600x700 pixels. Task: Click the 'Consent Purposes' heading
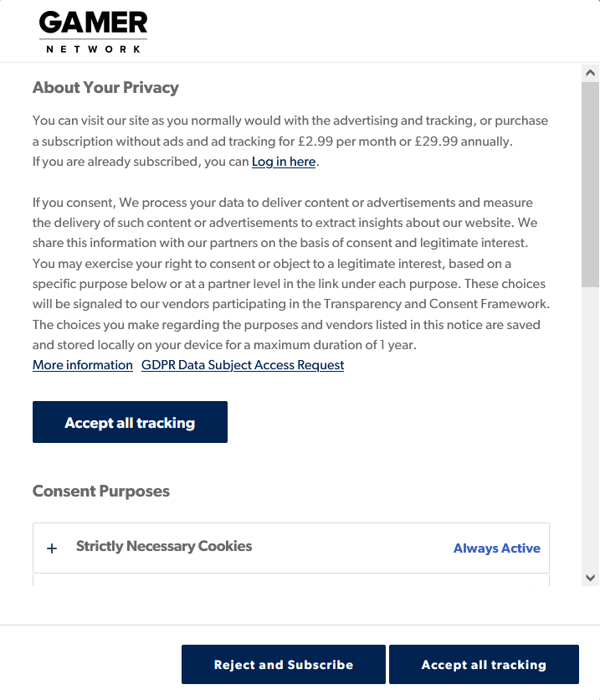[x=101, y=492]
